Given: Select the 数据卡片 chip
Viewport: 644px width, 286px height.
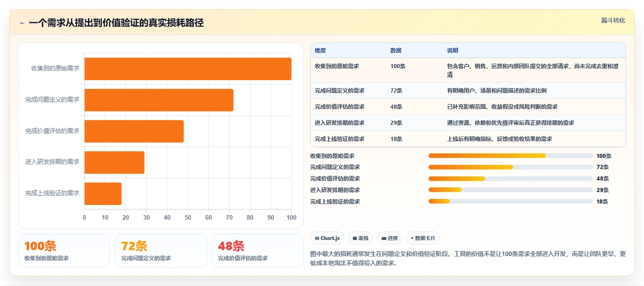Looking at the screenshot, I should (x=423, y=238).
